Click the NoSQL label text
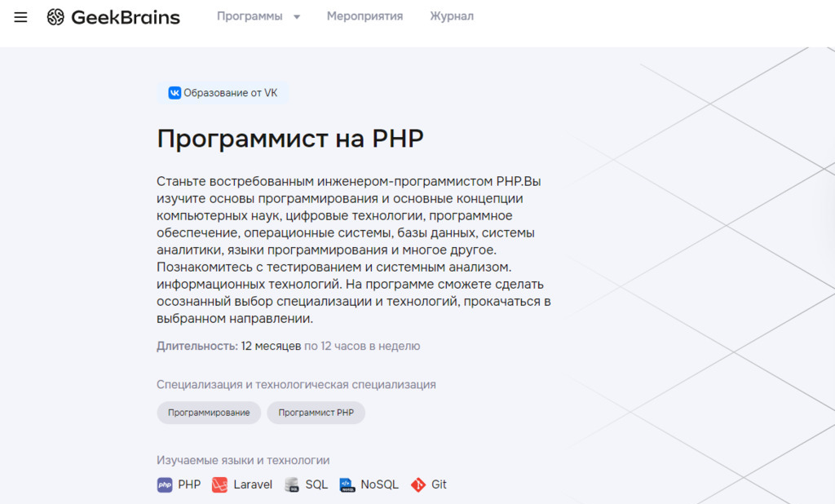 click(380, 484)
